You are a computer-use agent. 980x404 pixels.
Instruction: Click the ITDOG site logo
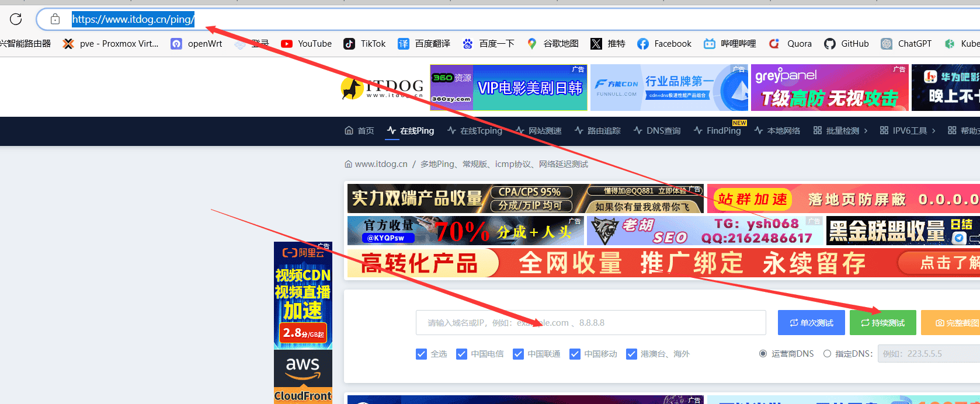pyautogui.click(x=382, y=88)
